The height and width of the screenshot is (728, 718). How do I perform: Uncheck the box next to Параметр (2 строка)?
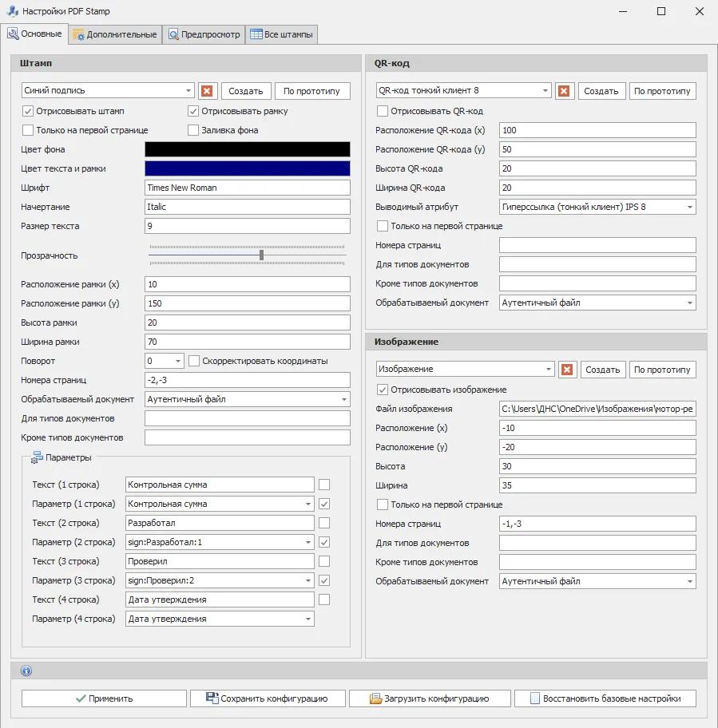[324, 542]
